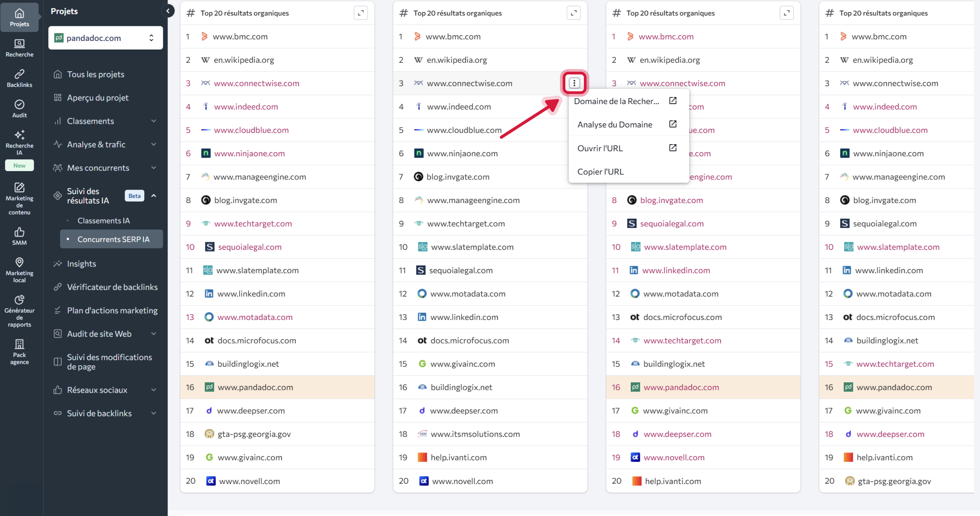Screen dimensions: 980x516
Task: Open Vérificateur de backlinks link
Action: tap(112, 287)
